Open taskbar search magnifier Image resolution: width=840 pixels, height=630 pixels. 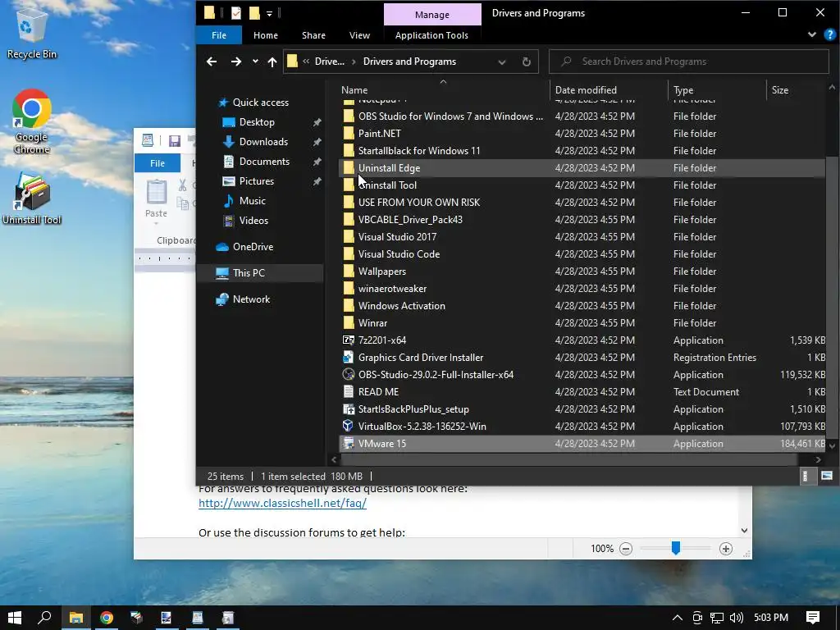pyautogui.click(x=44, y=618)
